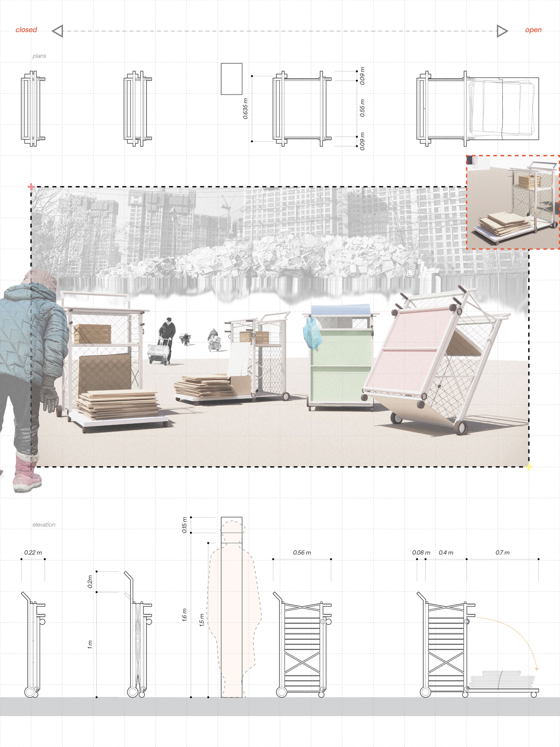Click the stacked cardboard on leftmost cart platform
Screen dimensions: 560x747
pyautogui.click(x=118, y=404)
